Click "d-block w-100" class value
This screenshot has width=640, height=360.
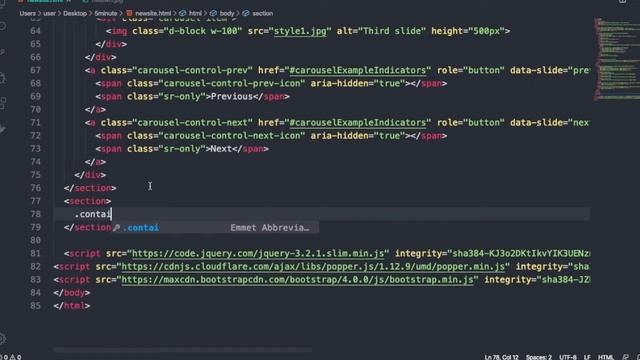click(x=202, y=31)
